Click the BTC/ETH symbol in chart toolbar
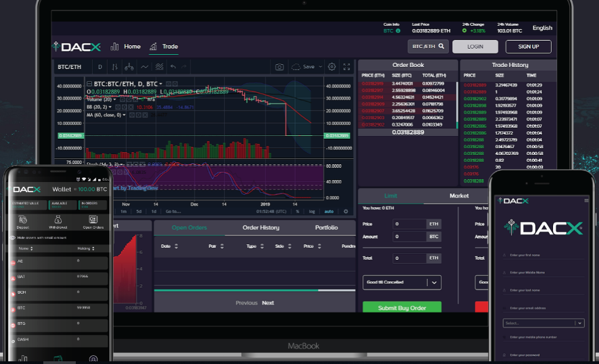 click(70, 67)
